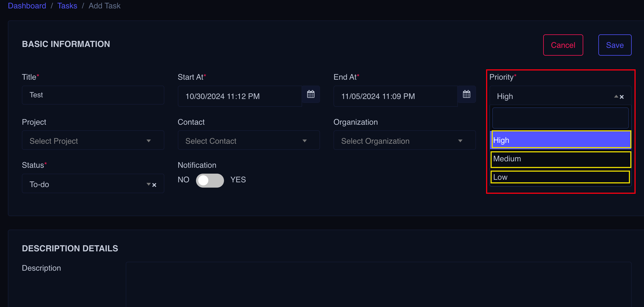Screen dimensions: 644x307
Task: Navigate to Tasks breadcrumb link
Action: tap(67, 6)
